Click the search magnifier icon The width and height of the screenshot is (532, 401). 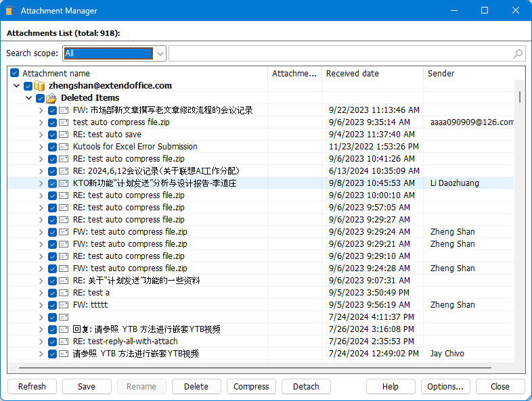pos(518,54)
